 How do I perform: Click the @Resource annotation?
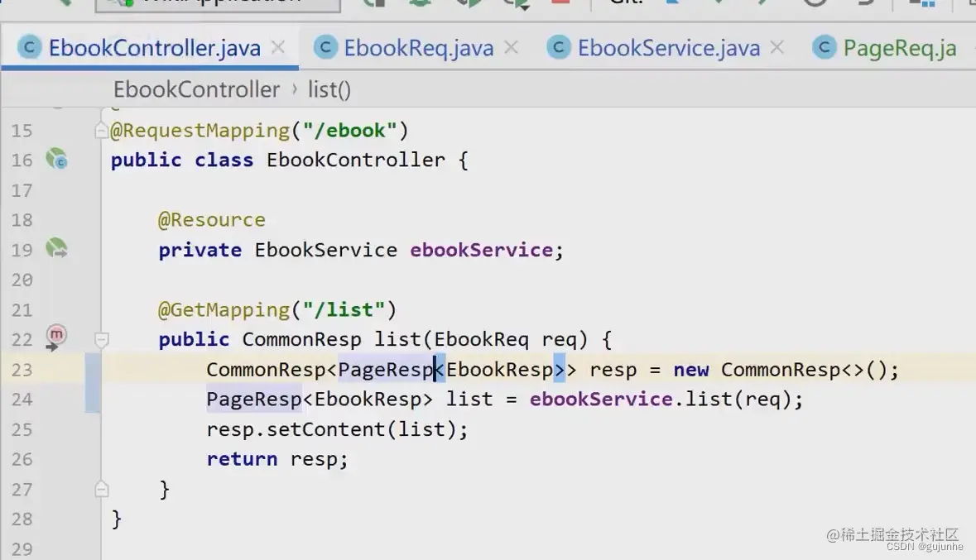point(212,220)
